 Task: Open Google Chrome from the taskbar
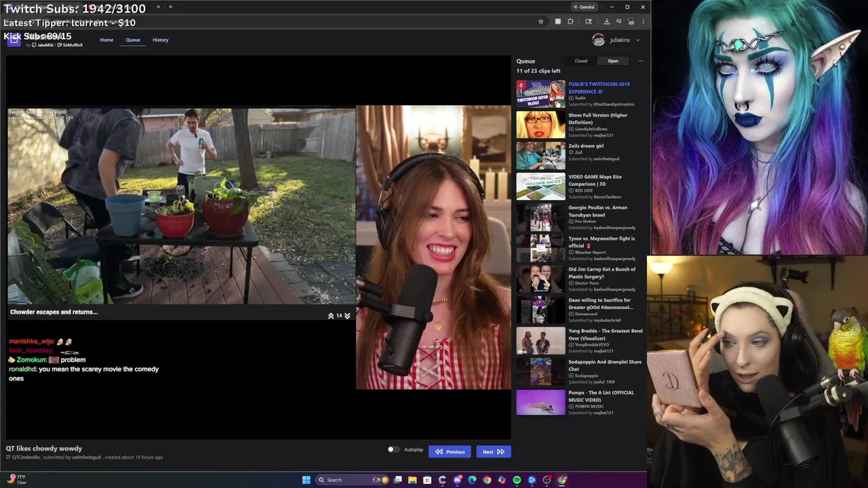[x=487, y=480]
